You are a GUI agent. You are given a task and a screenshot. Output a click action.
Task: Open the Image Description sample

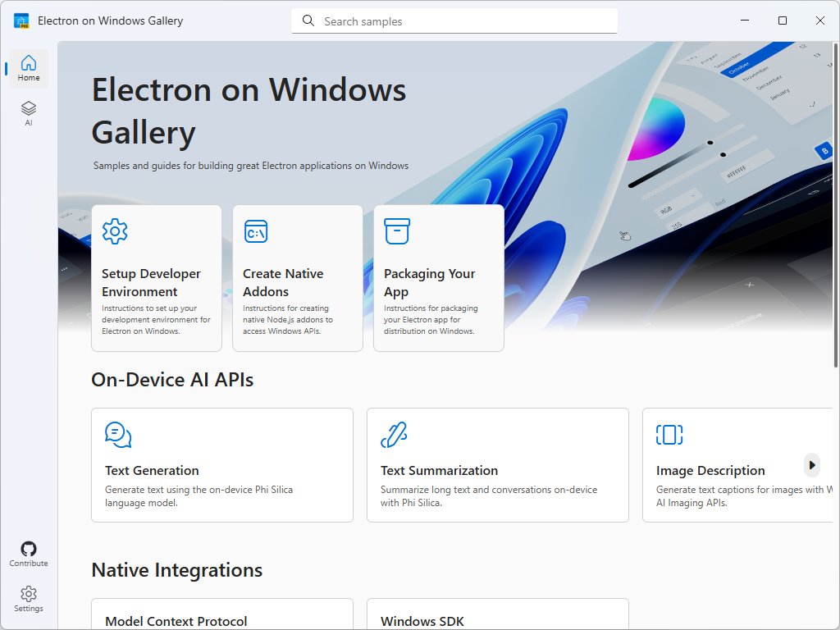(x=737, y=465)
